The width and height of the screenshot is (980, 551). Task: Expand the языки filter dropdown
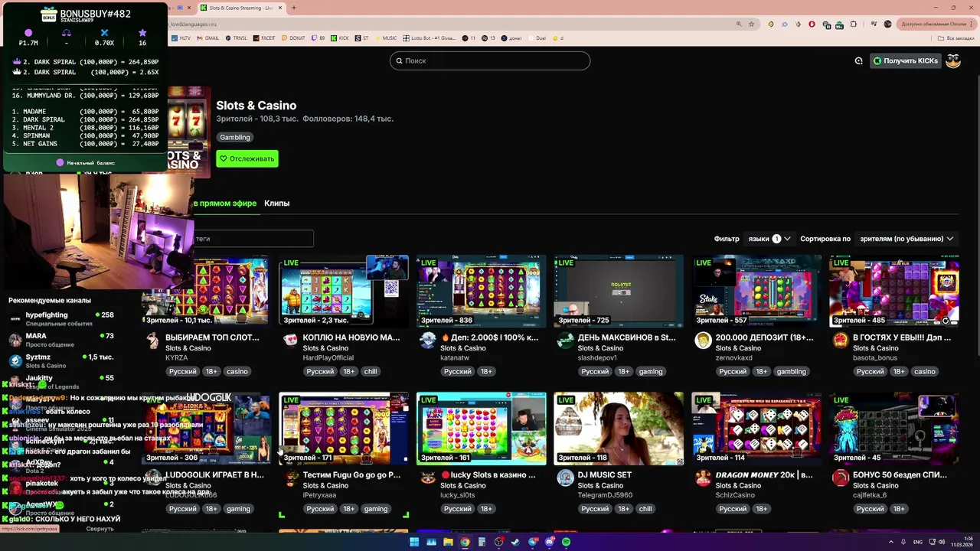point(769,239)
